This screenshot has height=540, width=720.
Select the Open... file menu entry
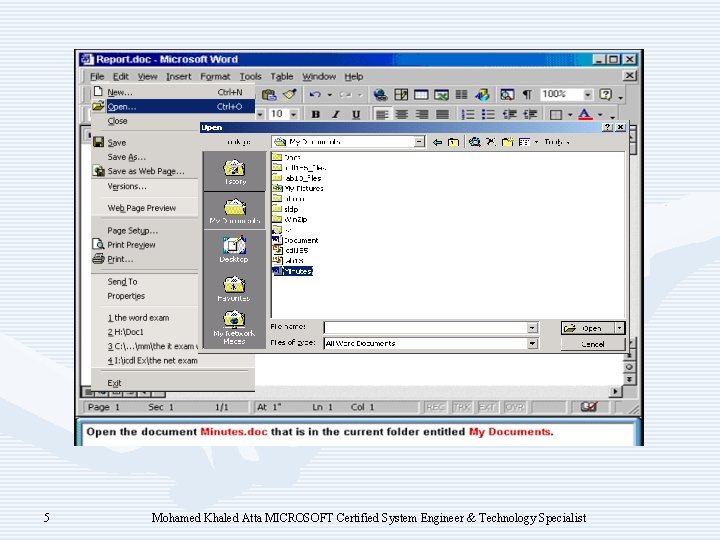tap(173, 107)
